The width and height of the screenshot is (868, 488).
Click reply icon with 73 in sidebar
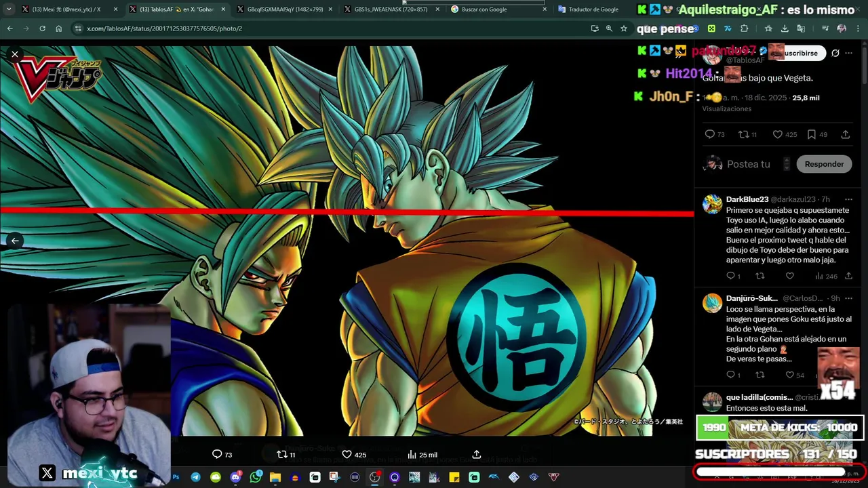(x=709, y=134)
